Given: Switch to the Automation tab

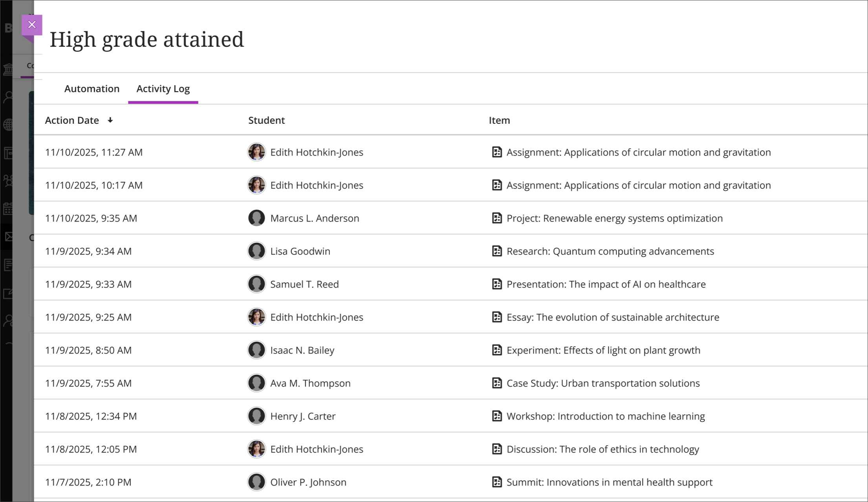Looking at the screenshot, I should pyautogui.click(x=92, y=89).
